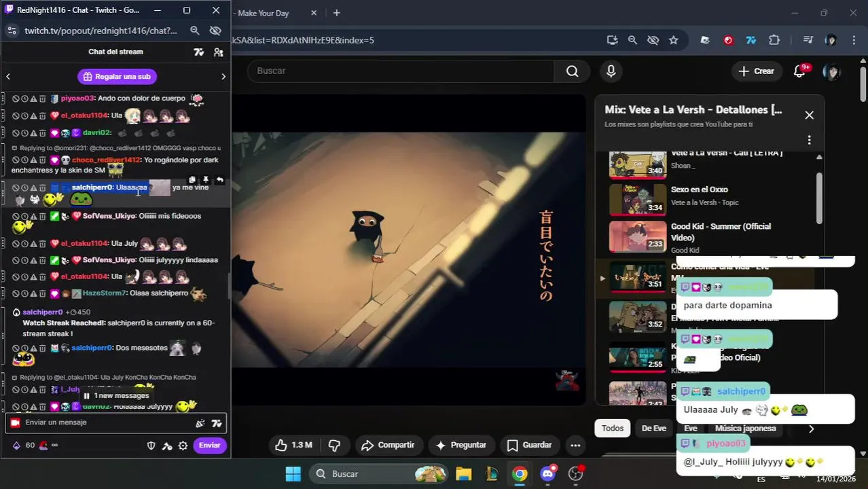Screen dimensions: 868x489
Task: Open site info icon in Twitch popout
Action: (12, 31)
